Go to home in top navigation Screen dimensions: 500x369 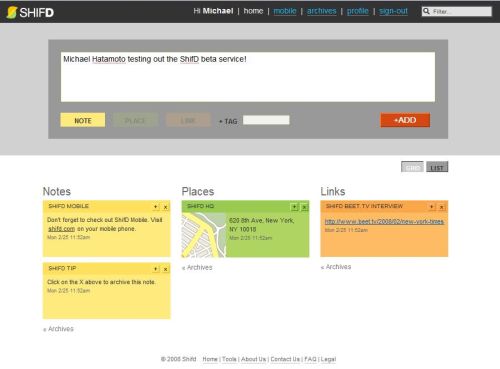pyautogui.click(x=253, y=11)
